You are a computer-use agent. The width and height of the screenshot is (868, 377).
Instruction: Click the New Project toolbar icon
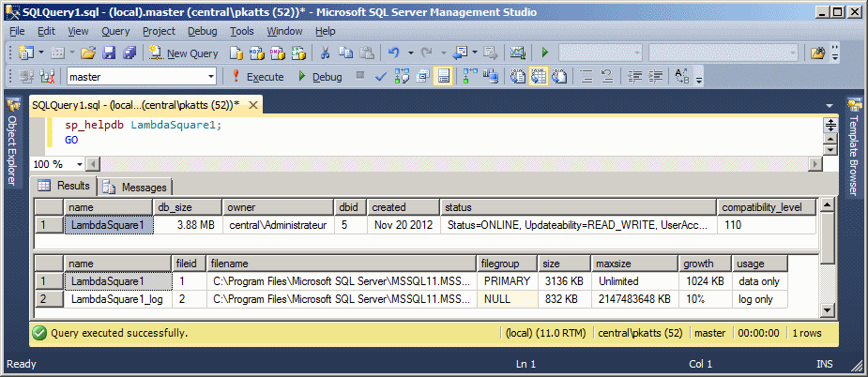point(26,53)
